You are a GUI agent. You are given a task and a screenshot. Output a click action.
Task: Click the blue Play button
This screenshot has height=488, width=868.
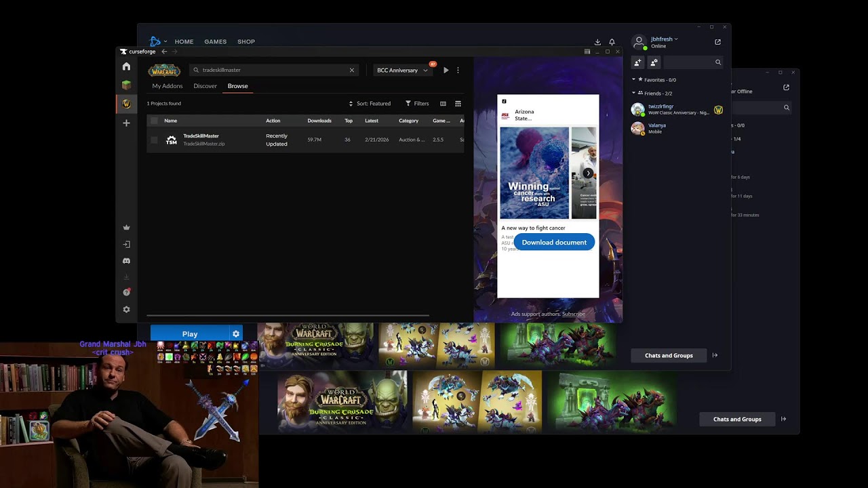(x=190, y=333)
